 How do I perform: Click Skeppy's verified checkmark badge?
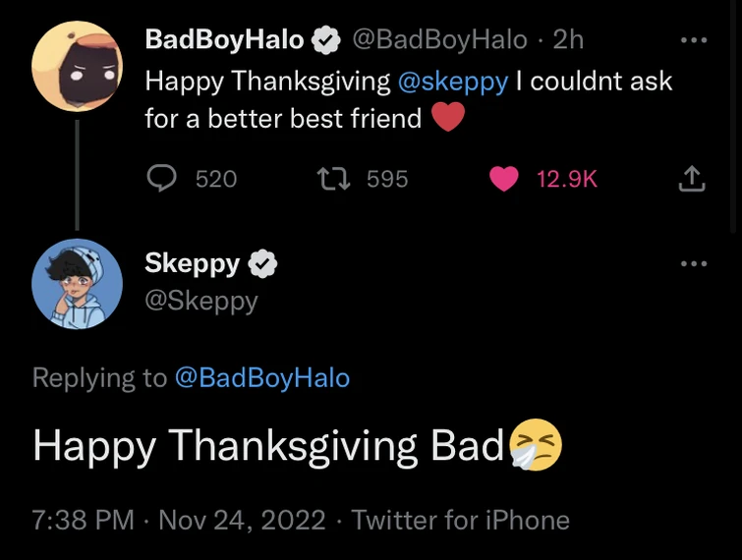pyautogui.click(x=262, y=263)
